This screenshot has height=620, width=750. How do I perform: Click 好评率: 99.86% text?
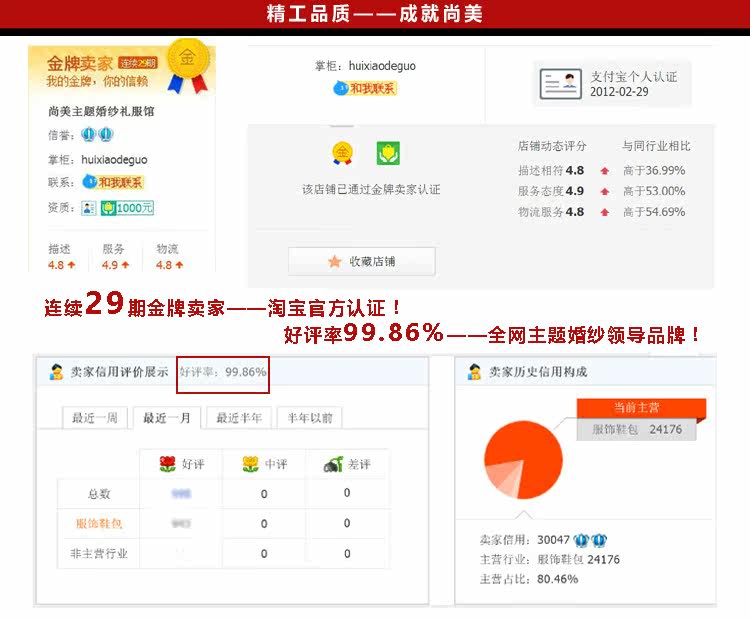coord(223,372)
